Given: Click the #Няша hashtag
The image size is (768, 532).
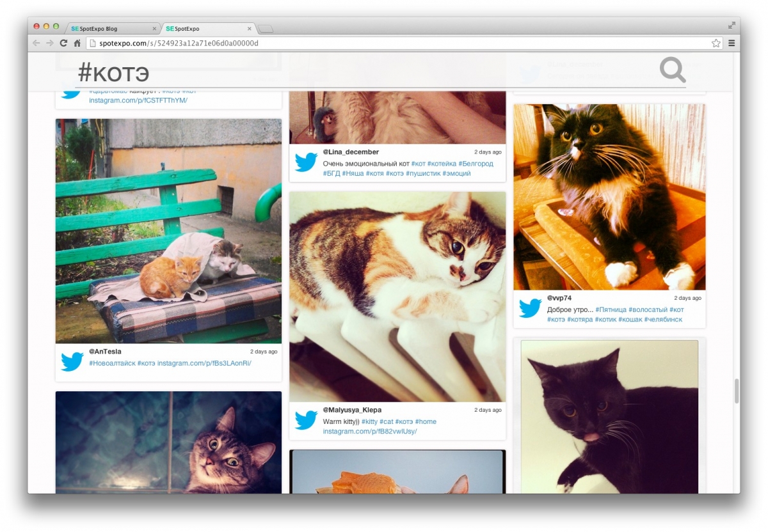Looking at the screenshot, I should tap(353, 173).
